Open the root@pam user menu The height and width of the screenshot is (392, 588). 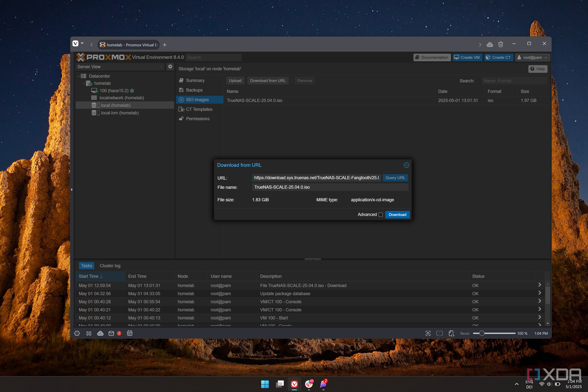[532, 57]
